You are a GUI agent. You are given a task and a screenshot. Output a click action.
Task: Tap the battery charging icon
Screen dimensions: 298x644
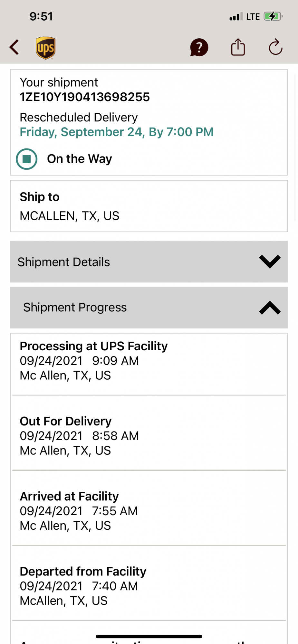point(273,16)
